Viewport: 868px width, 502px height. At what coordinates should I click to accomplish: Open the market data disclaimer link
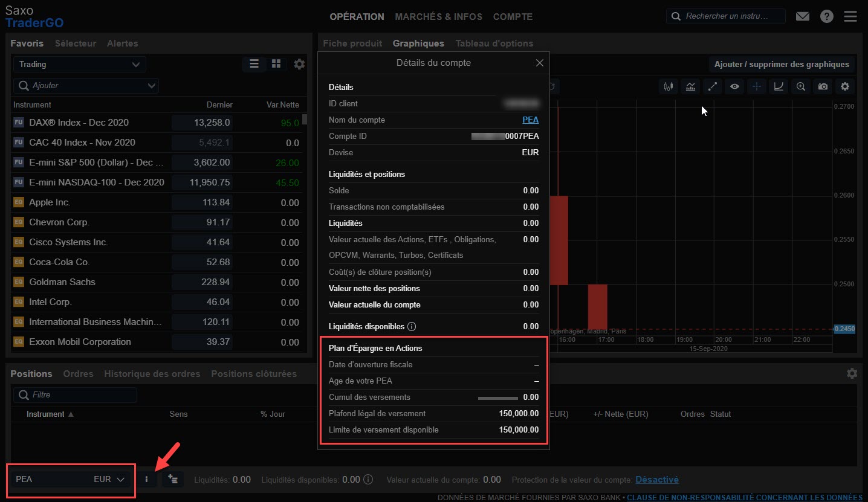pos(745,497)
